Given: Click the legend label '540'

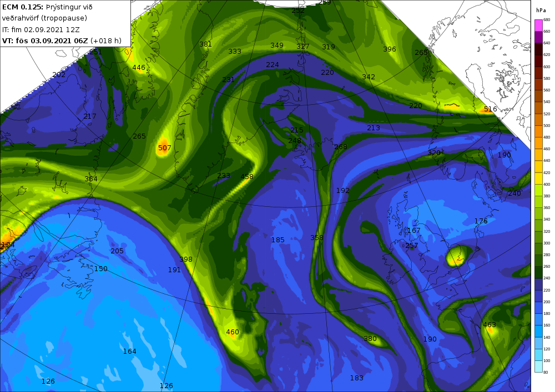Looking at the screenshot, I should [547, 102].
